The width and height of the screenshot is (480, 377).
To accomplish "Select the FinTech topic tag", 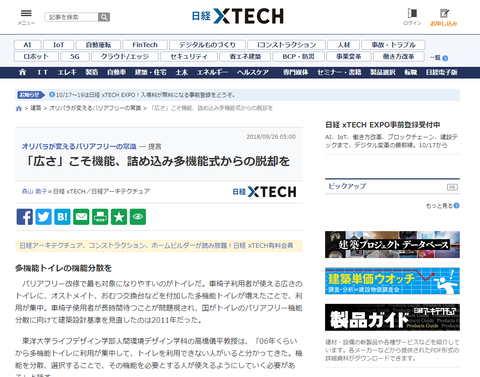I will point(145,45).
